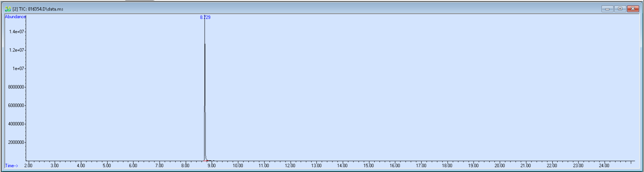Image resolution: width=644 pixels, height=172 pixels.
Task: Click the 8000000 abundance axis tick label
Action: pos(16,87)
